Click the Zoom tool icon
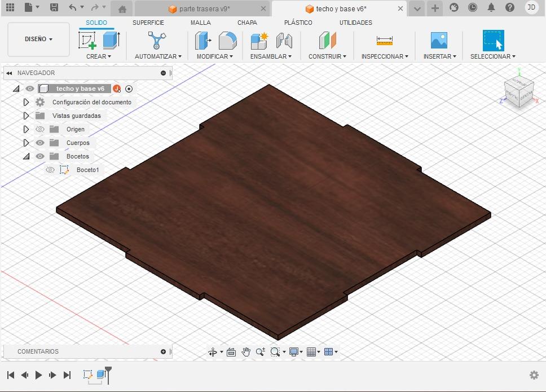Screen dimensions: 546x392 tap(261, 352)
